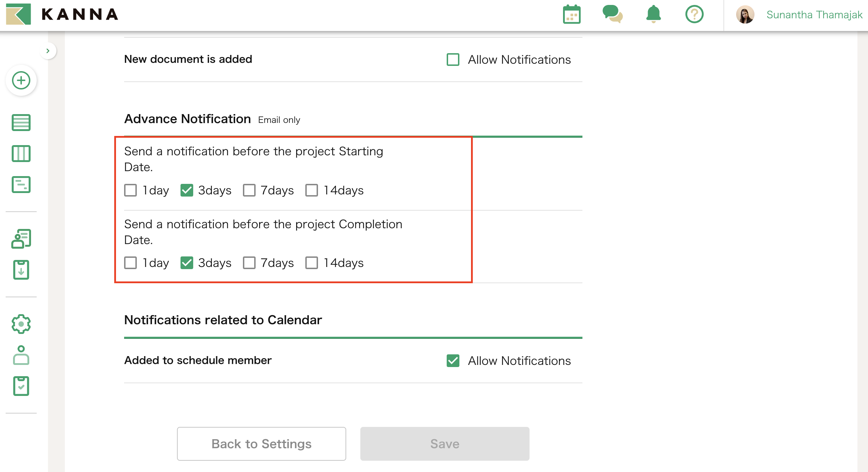Screen dimensions: 868x472
Task: Click the green plus create icon
Action: (21, 80)
